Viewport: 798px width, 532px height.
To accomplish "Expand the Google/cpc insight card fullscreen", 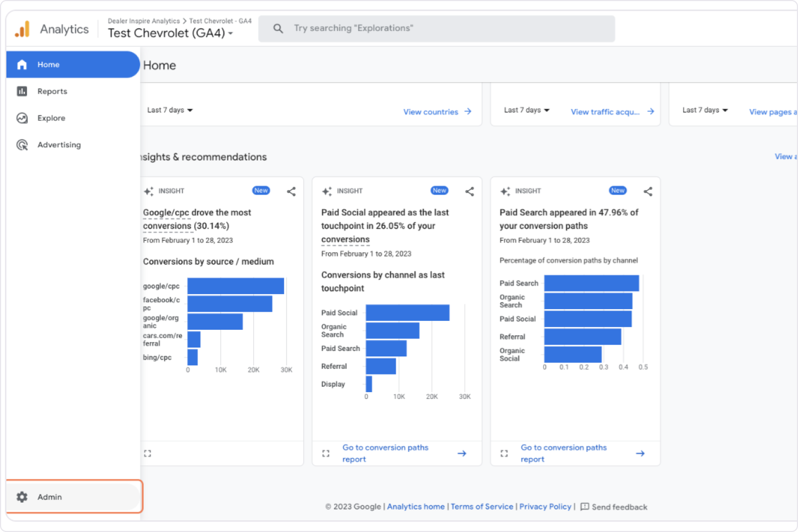I will [147, 453].
